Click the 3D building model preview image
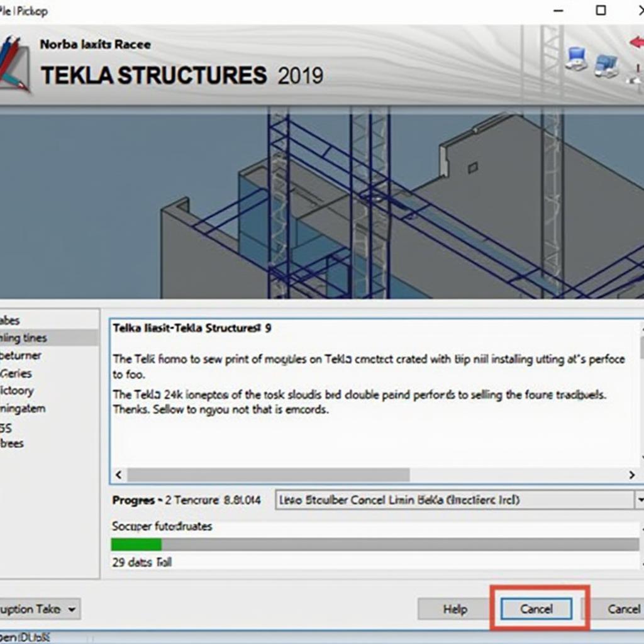The height and width of the screenshot is (644, 644). coord(322,203)
